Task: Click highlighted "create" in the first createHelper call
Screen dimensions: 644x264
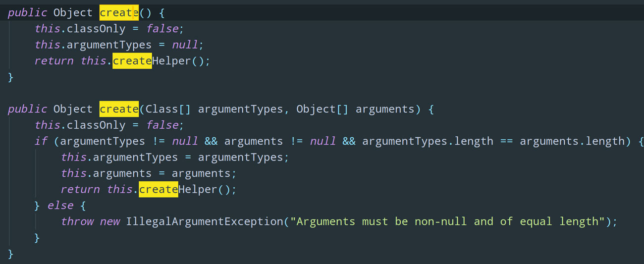Action: click(x=132, y=61)
